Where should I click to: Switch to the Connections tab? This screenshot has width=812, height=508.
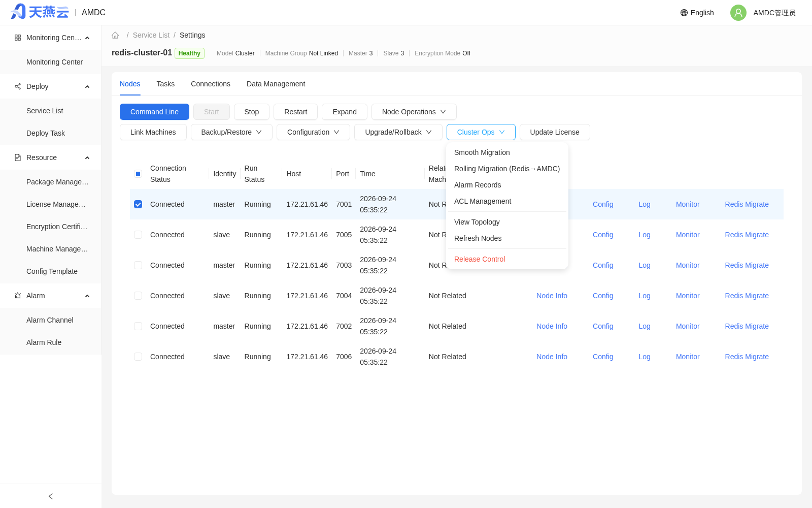[x=211, y=84]
